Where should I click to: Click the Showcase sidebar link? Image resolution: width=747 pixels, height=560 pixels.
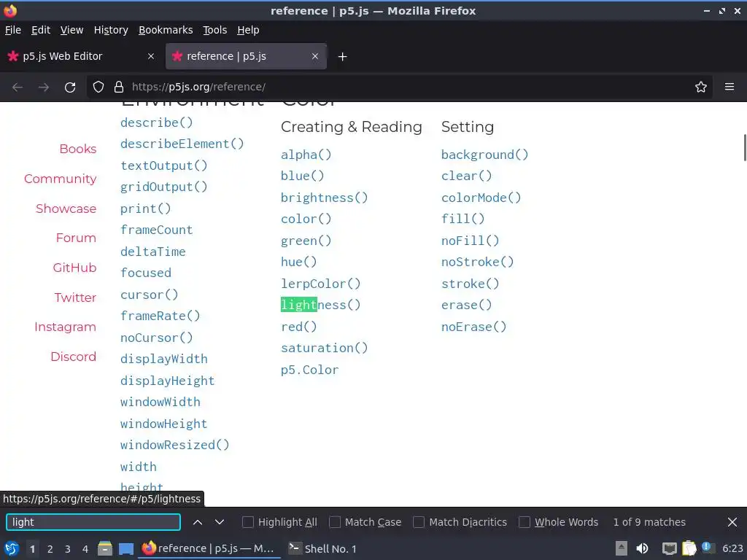66,209
